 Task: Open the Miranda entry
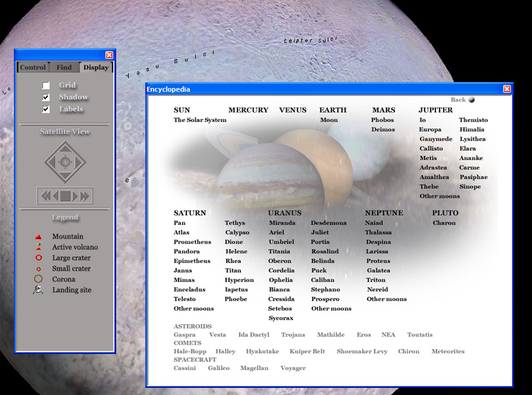point(282,223)
